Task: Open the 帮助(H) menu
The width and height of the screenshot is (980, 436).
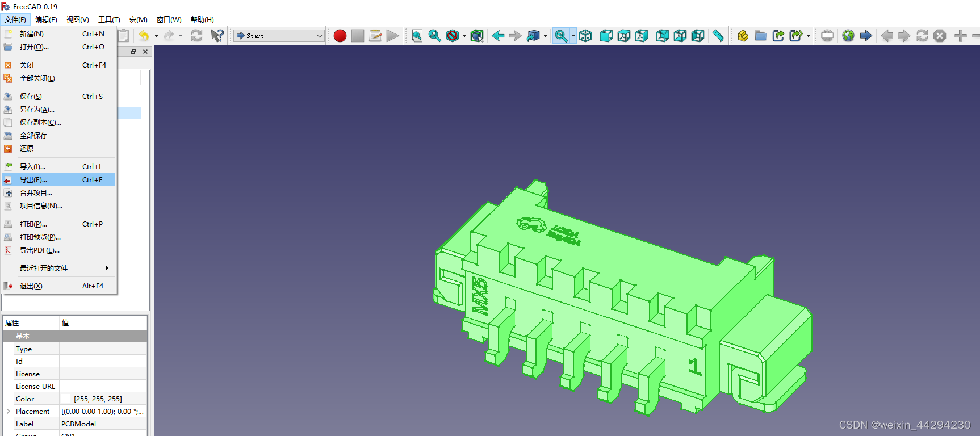Action: (x=202, y=20)
